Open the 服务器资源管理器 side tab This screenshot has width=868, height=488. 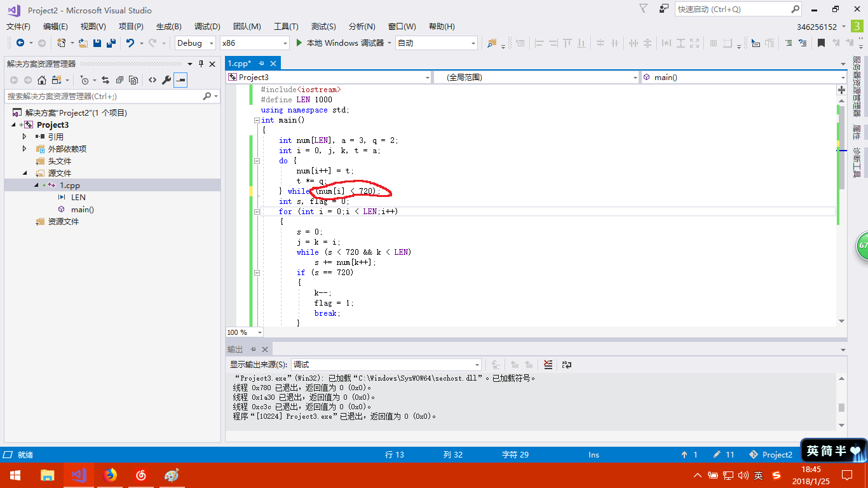pos(857,86)
